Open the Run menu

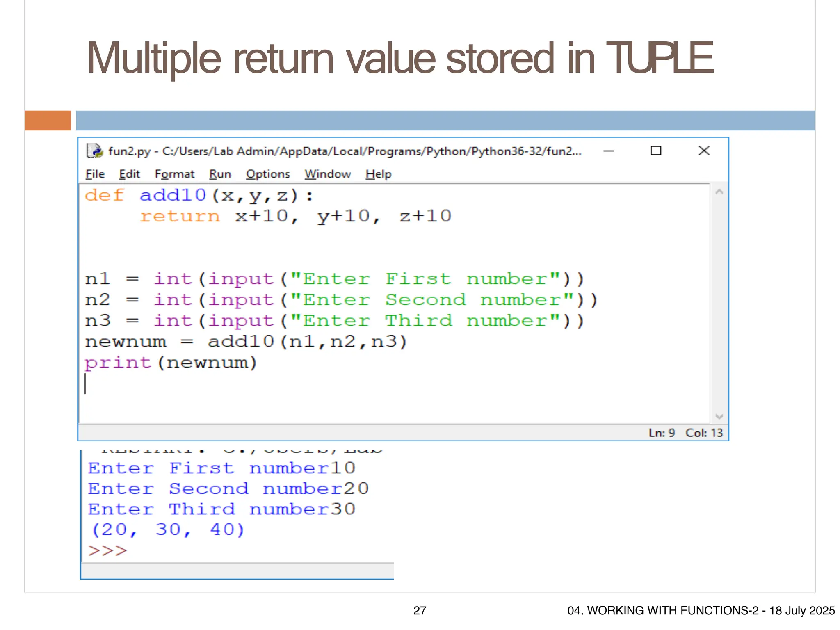[220, 174]
